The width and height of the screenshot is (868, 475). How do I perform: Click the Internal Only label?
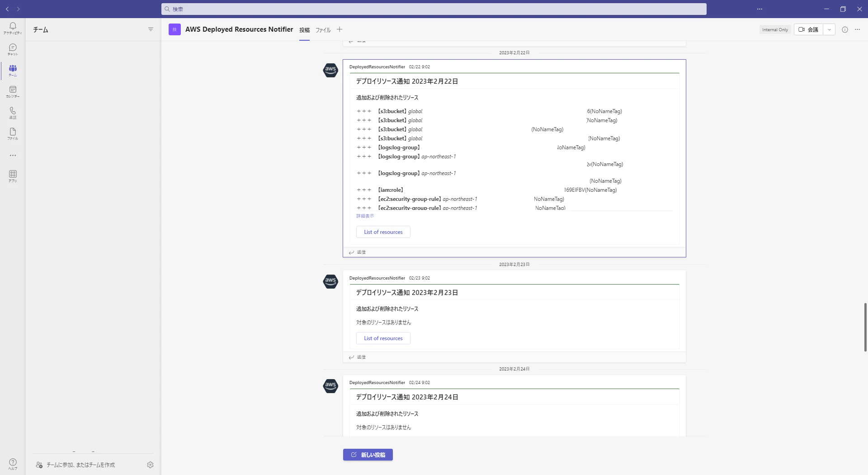(x=775, y=30)
